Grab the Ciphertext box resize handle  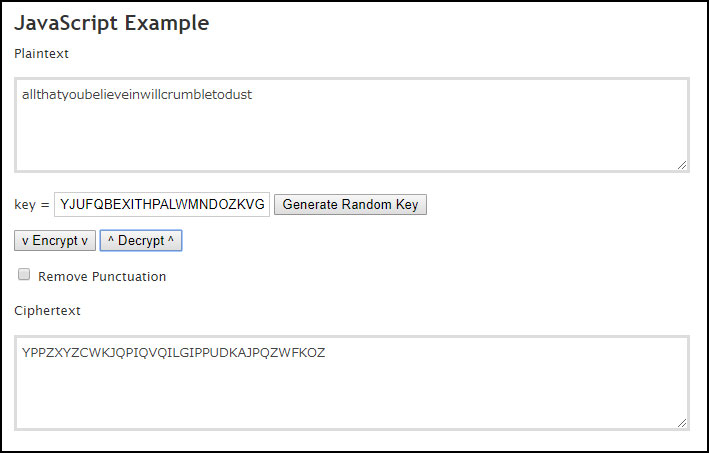[x=682, y=422]
